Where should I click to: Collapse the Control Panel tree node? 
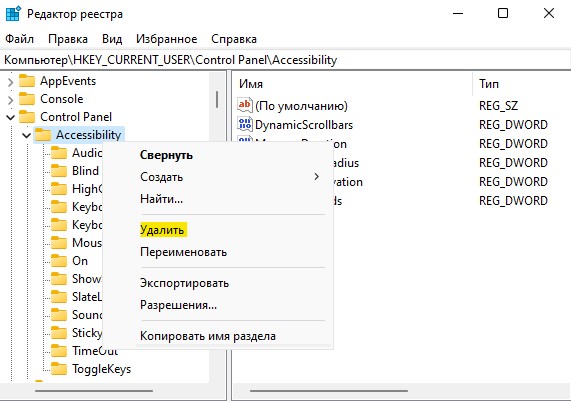pyautogui.click(x=11, y=117)
